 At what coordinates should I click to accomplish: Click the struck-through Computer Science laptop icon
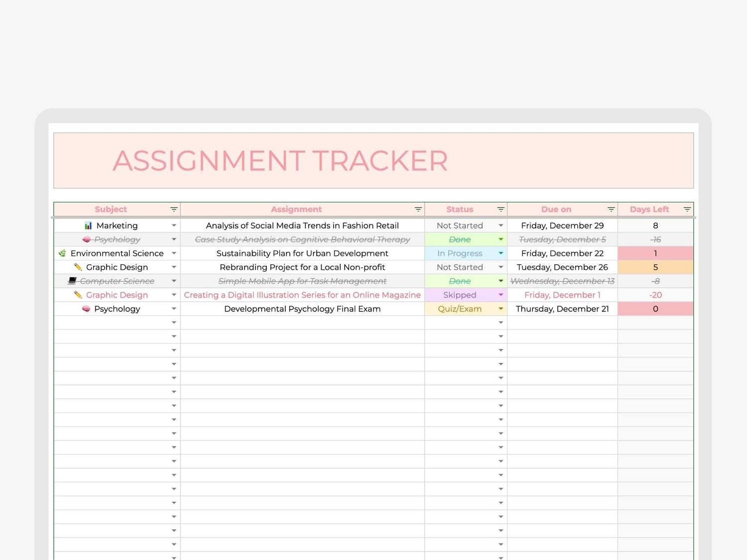(72, 281)
